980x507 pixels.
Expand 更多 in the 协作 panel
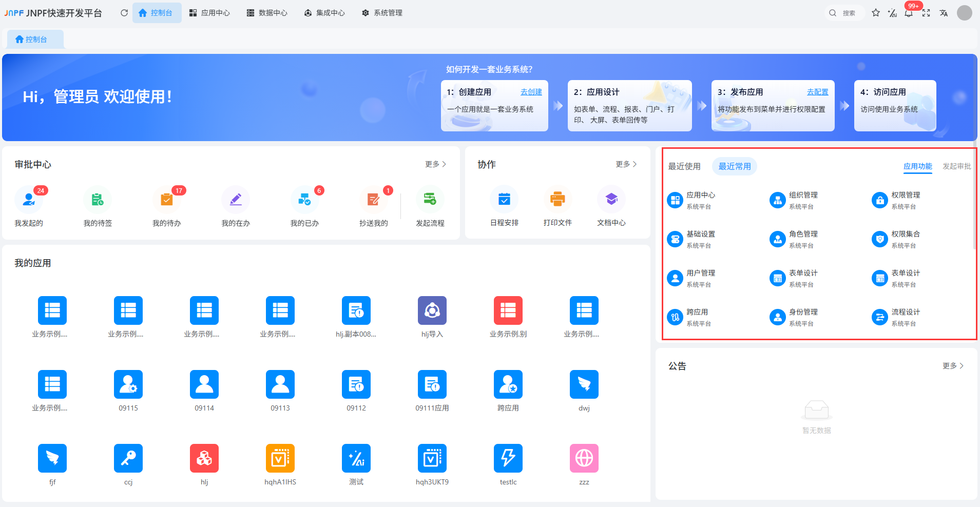pyautogui.click(x=626, y=164)
